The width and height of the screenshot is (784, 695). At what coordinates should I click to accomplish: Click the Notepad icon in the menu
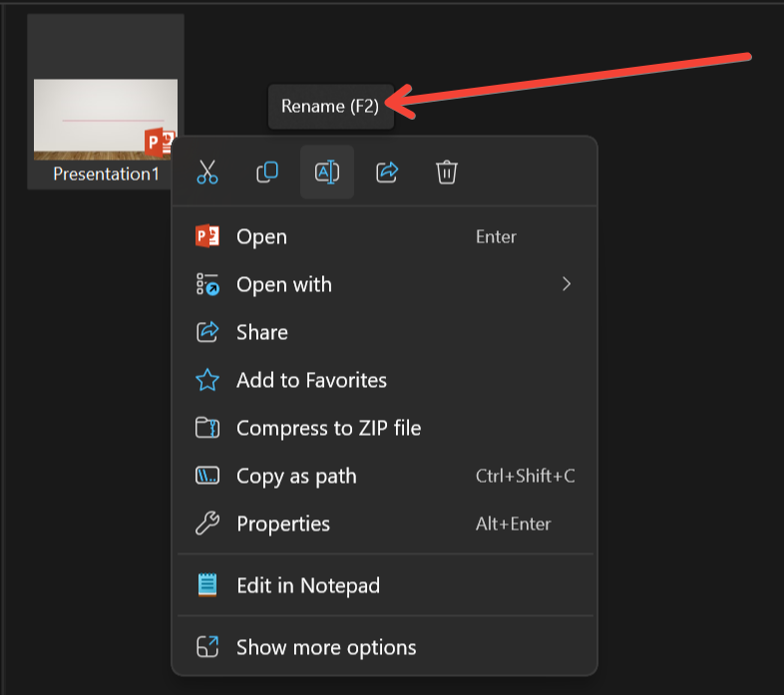pyautogui.click(x=207, y=585)
